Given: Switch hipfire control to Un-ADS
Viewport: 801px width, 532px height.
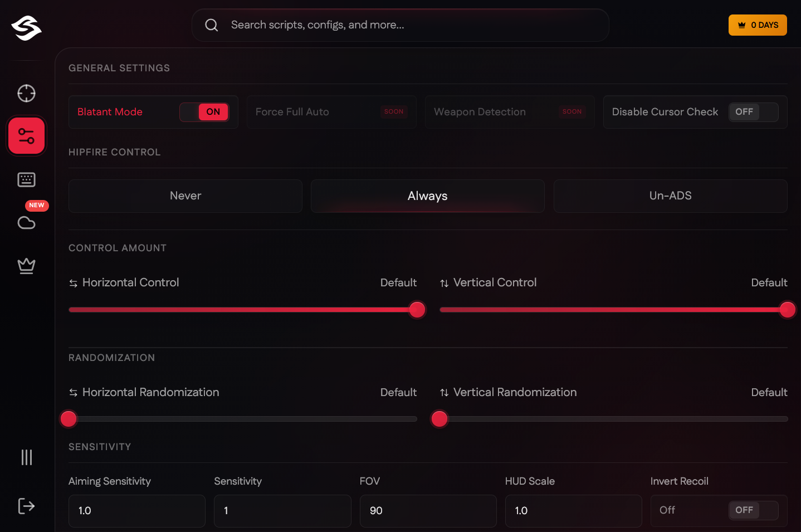Looking at the screenshot, I should pyautogui.click(x=670, y=196).
